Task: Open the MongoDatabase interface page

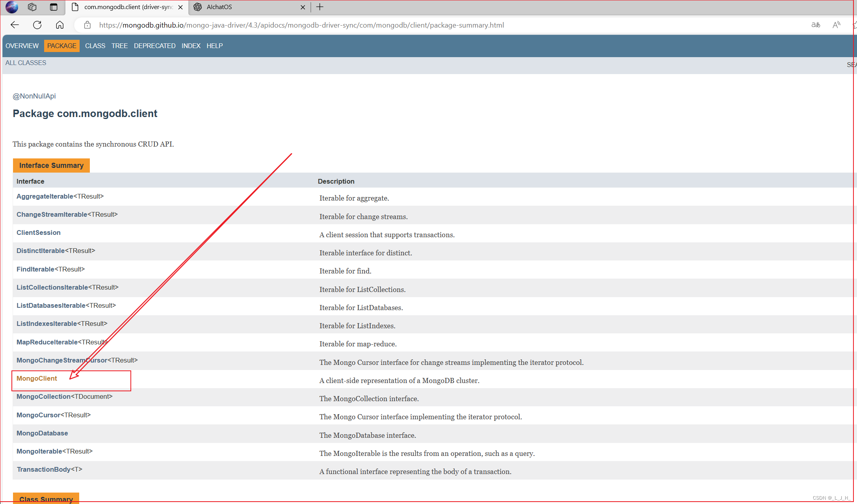Action: [x=43, y=433]
